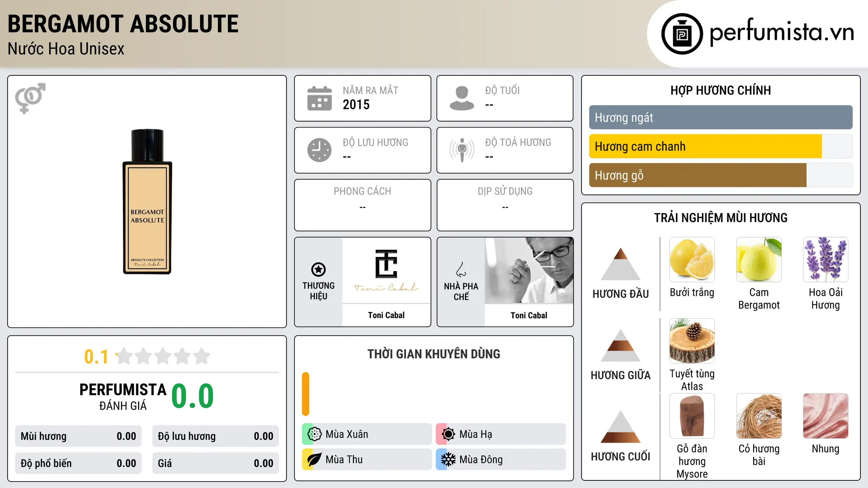Image resolution: width=868 pixels, height=488 pixels.
Task: Click the Hương cuối pyramid icon
Action: pyautogui.click(x=620, y=427)
